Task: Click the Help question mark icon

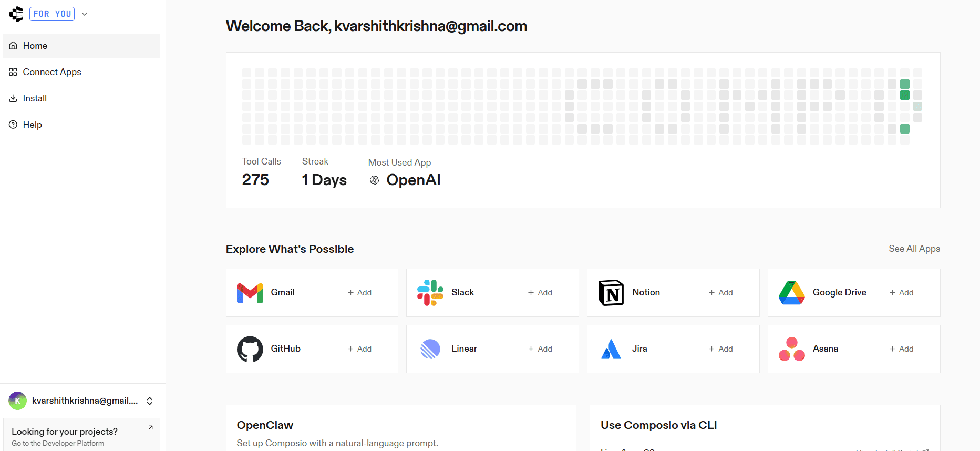Action: pos(13,125)
